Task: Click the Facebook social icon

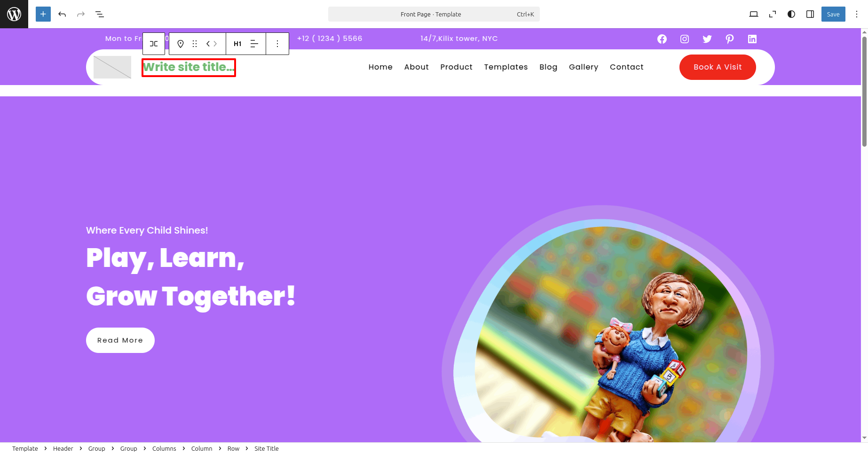Action: (662, 39)
